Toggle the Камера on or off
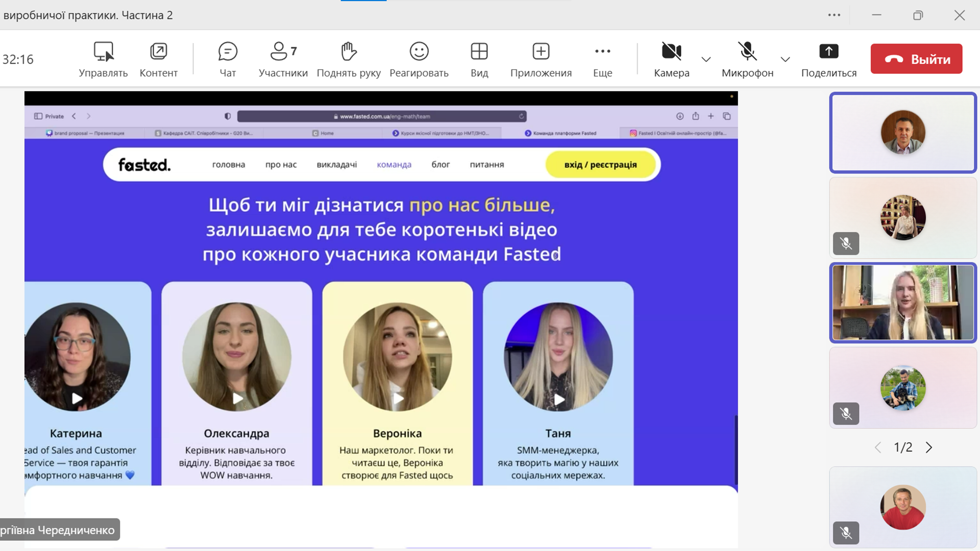This screenshot has width=980, height=551. point(672,60)
